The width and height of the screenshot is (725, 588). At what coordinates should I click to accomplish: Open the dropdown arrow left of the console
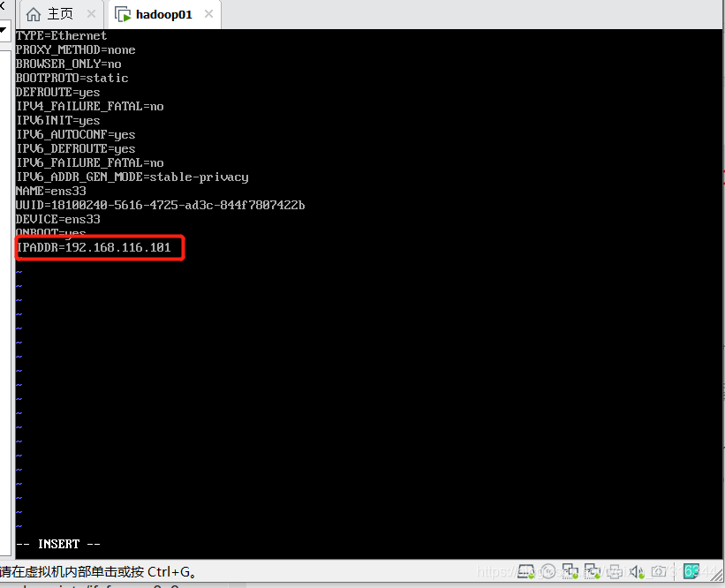click(x=4, y=31)
